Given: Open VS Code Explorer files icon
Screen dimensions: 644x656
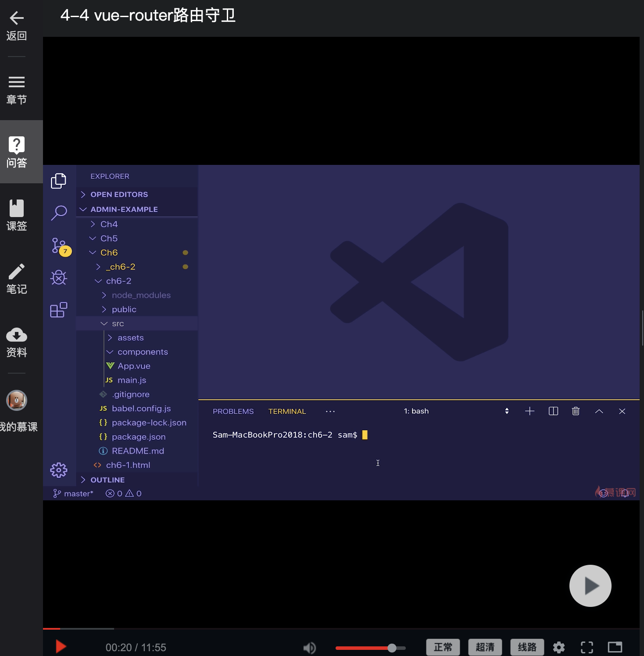Looking at the screenshot, I should 58,181.
